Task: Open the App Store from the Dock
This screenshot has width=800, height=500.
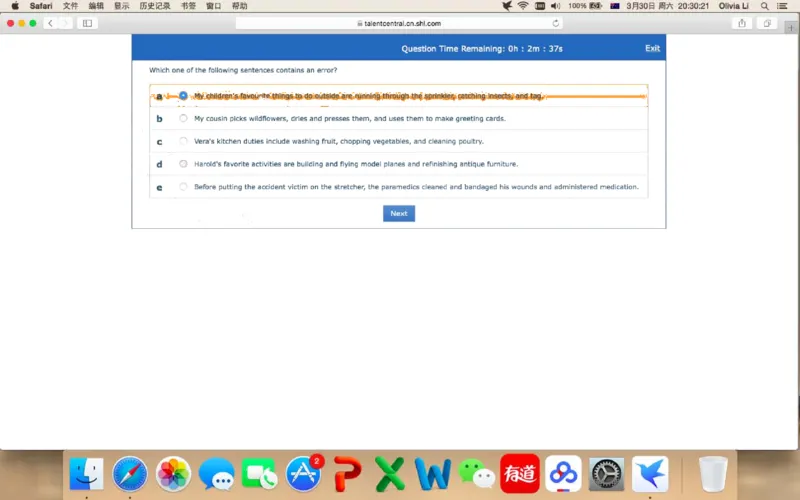Action: [303, 473]
